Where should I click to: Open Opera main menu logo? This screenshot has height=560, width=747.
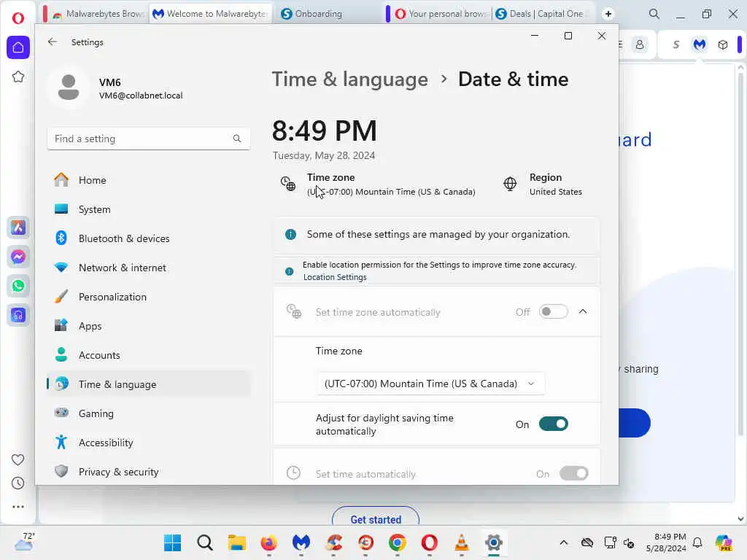click(x=18, y=18)
